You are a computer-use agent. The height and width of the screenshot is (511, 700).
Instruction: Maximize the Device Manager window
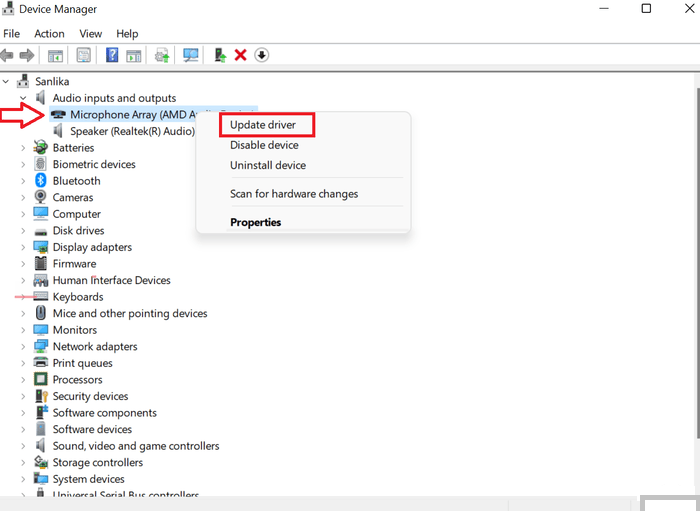coord(646,8)
